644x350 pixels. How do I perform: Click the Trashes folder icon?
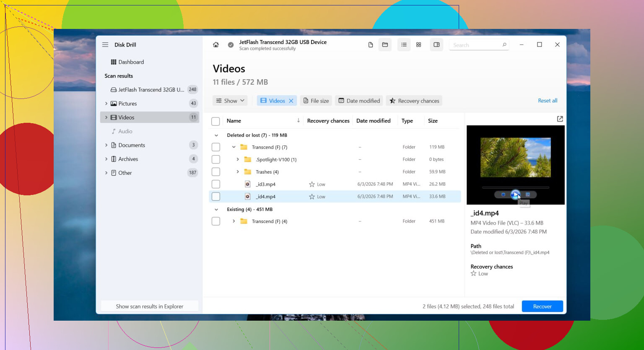tap(248, 172)
